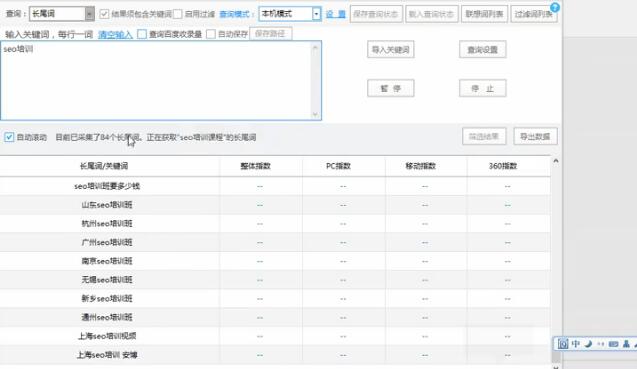Open the 联想词列表 button

point(484,14)
